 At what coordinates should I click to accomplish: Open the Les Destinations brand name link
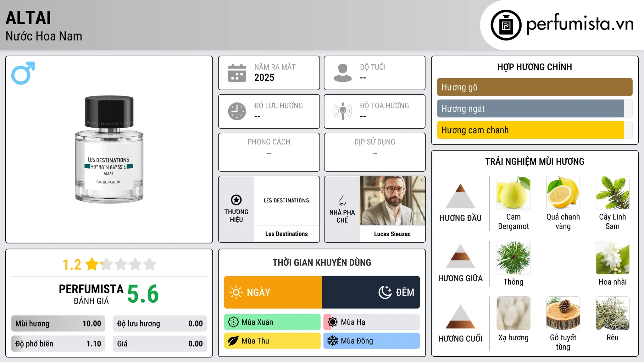(286, 234)
